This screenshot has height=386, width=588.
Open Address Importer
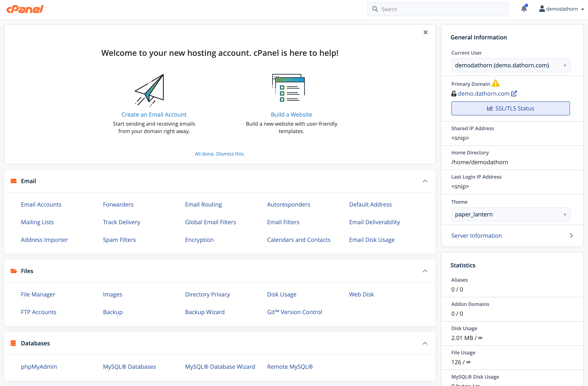44,239
